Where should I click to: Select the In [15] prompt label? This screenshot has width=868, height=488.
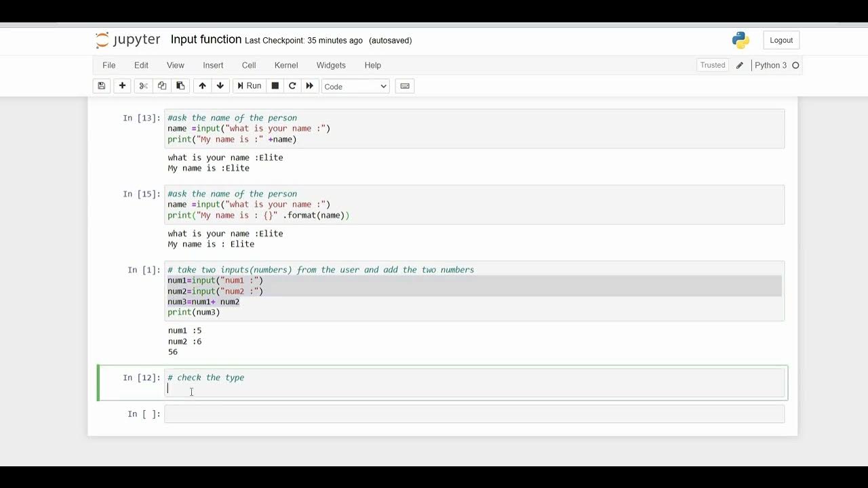coord(142,194)
